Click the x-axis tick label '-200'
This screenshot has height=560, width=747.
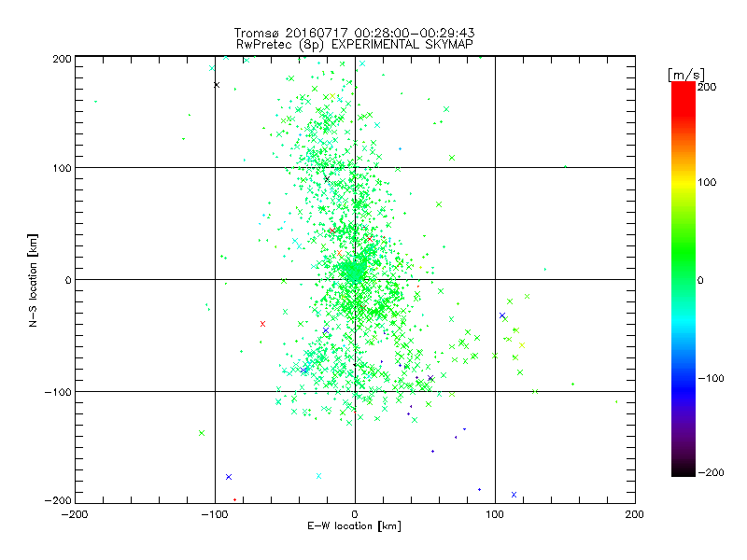[75, 515]
